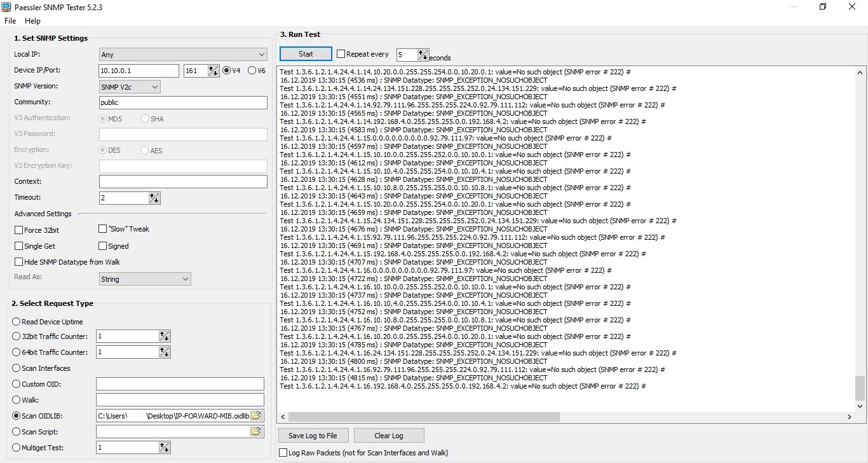Click the log's horizontal scrollbar thumb
This screenshot has width=868, height=463.
pos(424,417)
